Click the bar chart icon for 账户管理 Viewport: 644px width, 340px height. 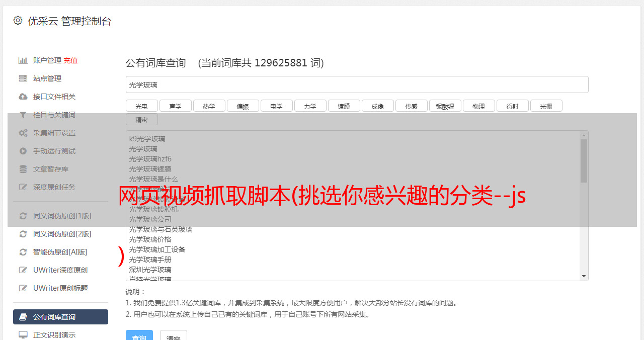click(x=23, y=60)
